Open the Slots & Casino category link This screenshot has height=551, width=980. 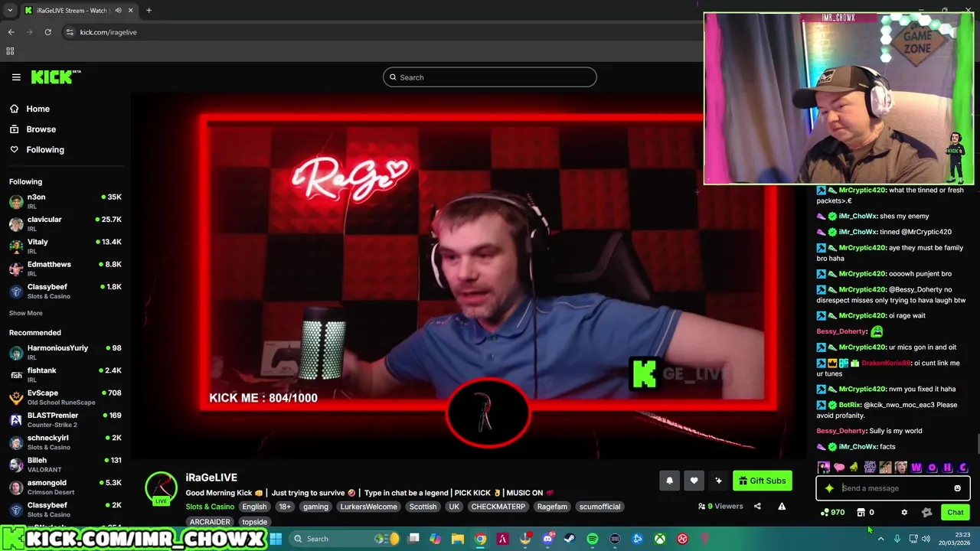(x=210, y=507)
